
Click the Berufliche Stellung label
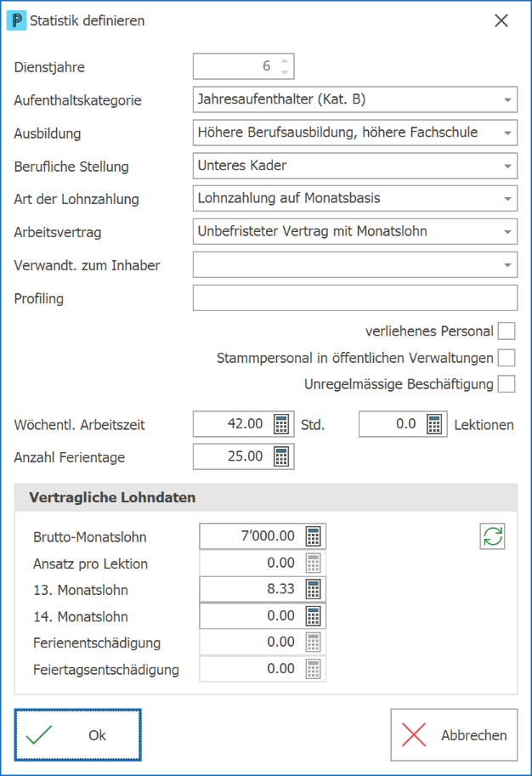point(71,167)
